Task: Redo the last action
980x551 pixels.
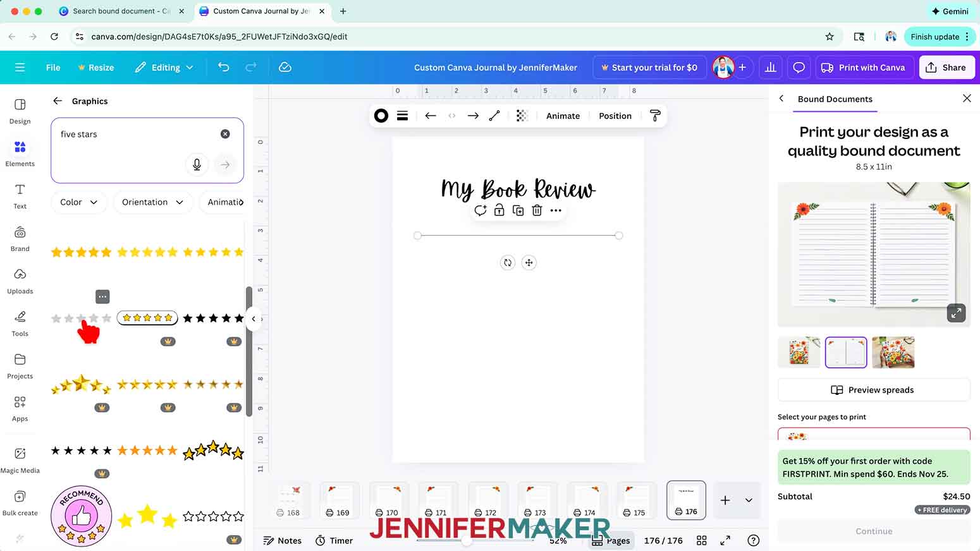Action: pyautogui.click(x=251, y=67)
